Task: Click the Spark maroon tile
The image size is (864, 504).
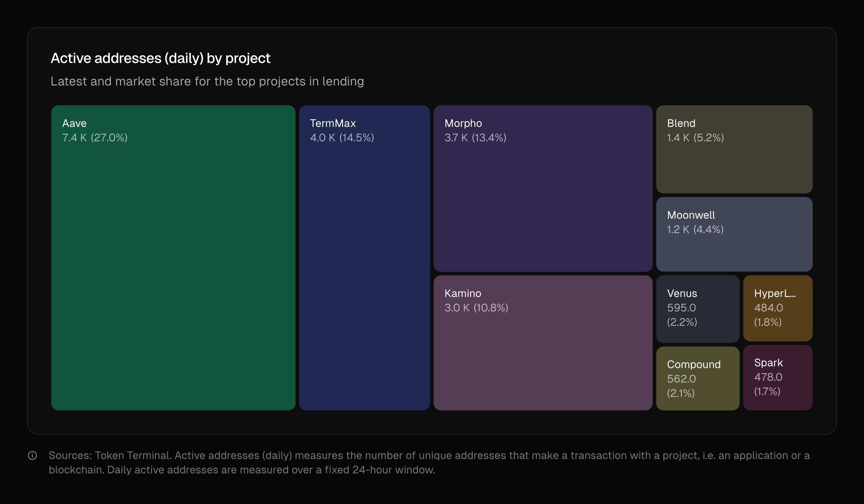Action: (x=778, y=377)
